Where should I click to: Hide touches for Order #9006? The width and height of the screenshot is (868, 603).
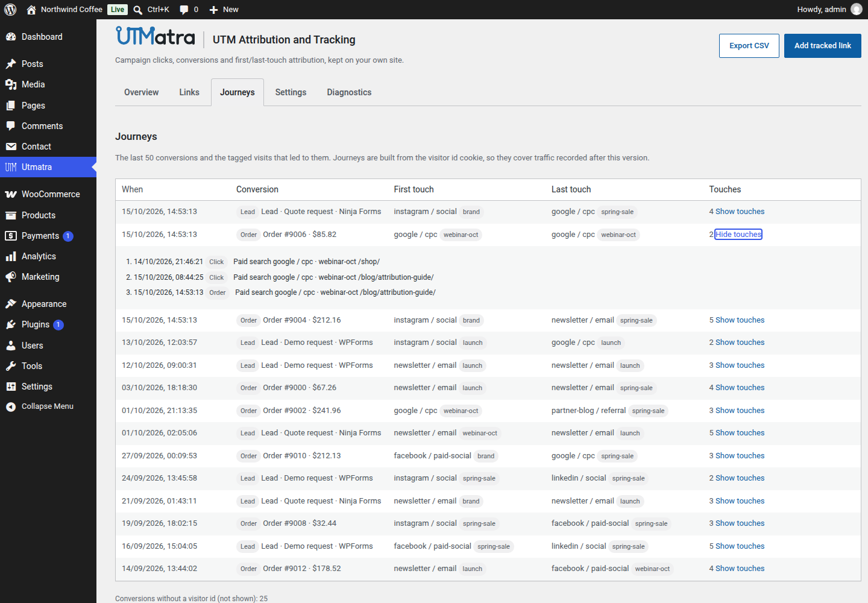[x=738, y=235]
